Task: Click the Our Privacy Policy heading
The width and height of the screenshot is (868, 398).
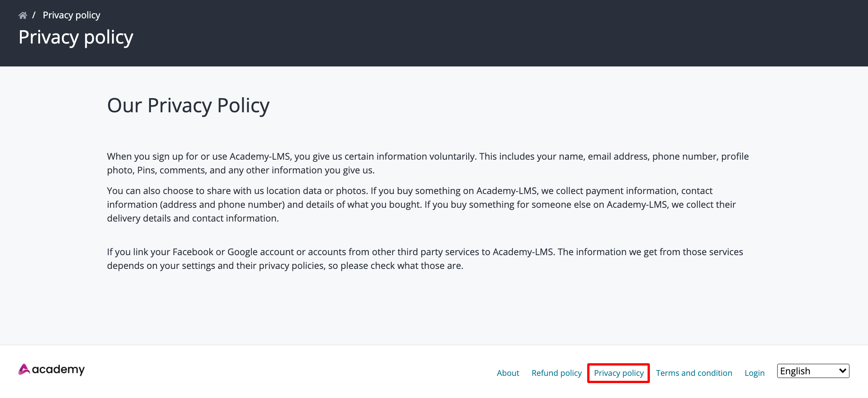Action: 188,105
